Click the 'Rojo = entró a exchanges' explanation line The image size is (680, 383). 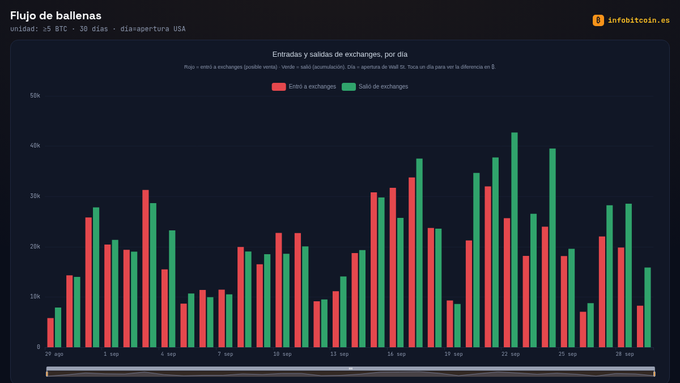(340, 67)
